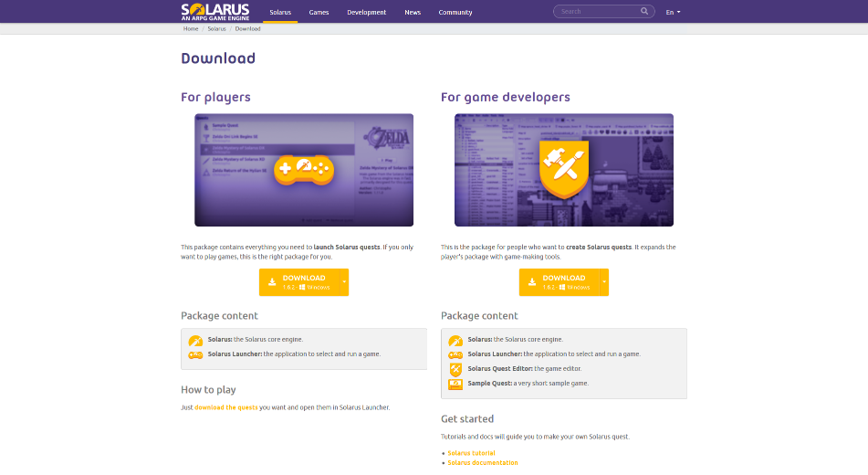The width and height of the screenshot is (868, 475).
Task: Click the 'How to play' heading
Action: 208,390
